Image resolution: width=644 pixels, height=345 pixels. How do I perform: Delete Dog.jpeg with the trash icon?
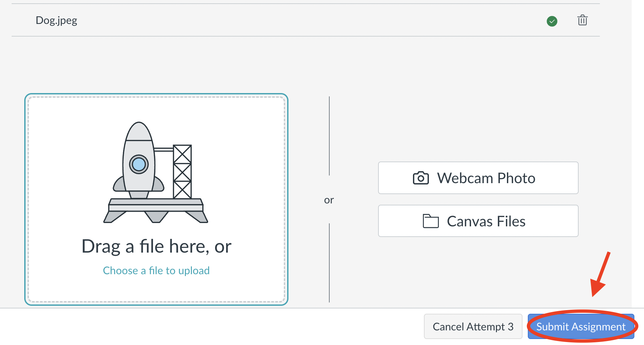[x=582, y=20]
